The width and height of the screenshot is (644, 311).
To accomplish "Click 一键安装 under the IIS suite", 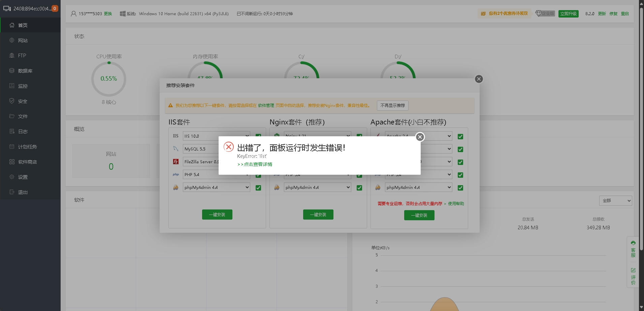I will 217,215.
